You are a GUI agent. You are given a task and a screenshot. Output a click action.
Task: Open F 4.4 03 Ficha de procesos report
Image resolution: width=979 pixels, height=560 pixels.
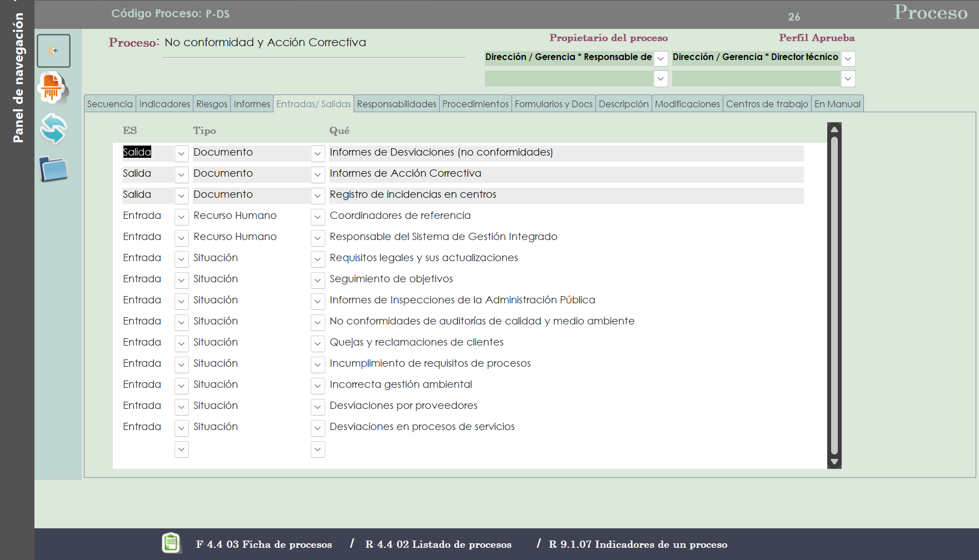(x=264, y=544)
